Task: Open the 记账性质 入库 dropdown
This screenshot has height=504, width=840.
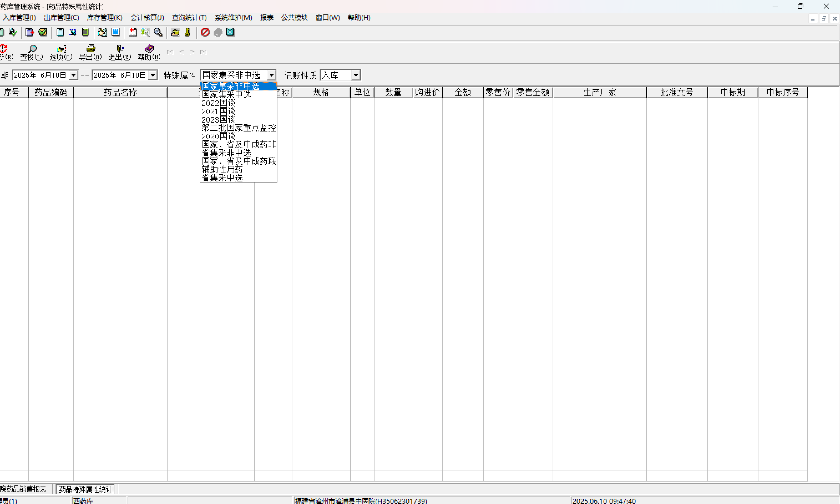Action: click(x=355, y=75)
